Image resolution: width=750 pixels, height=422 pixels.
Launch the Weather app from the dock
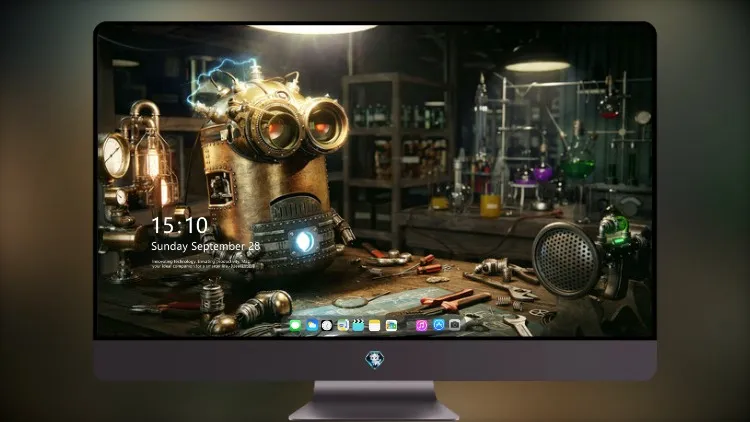[312, 325]
